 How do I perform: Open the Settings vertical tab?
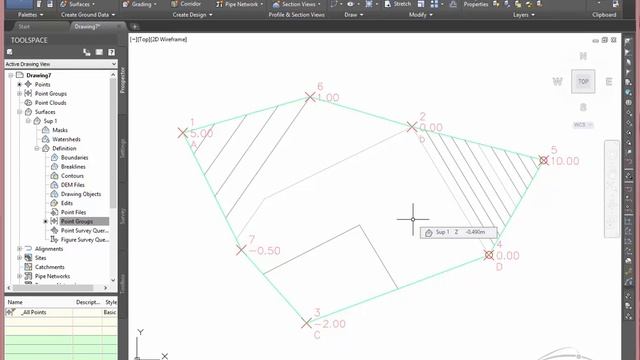coord(123,148)
